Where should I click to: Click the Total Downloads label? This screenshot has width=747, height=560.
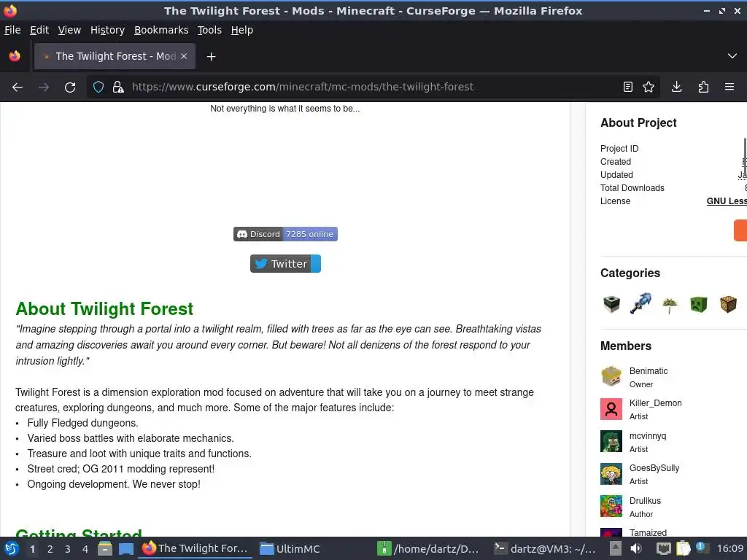[x=632, y=188]
